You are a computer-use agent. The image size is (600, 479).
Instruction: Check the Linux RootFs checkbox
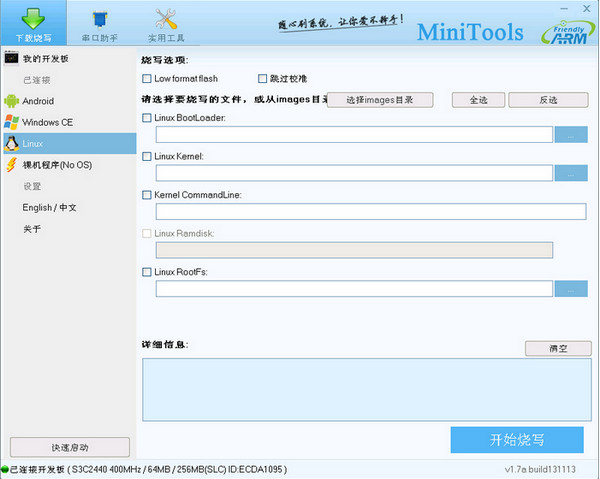coord(147,272)
